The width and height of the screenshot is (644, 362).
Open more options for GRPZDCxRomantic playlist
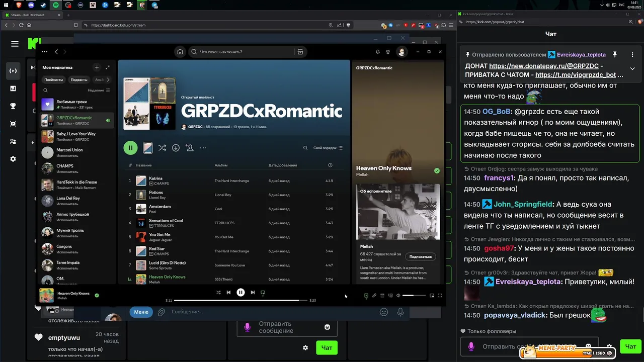coord(203,148)
